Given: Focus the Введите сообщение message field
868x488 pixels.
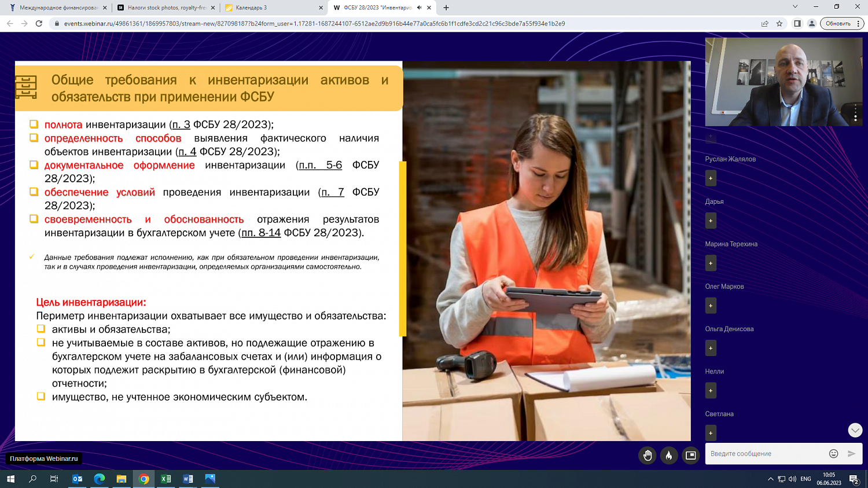Looking at the screenshot, I should (x=765, y=454).
